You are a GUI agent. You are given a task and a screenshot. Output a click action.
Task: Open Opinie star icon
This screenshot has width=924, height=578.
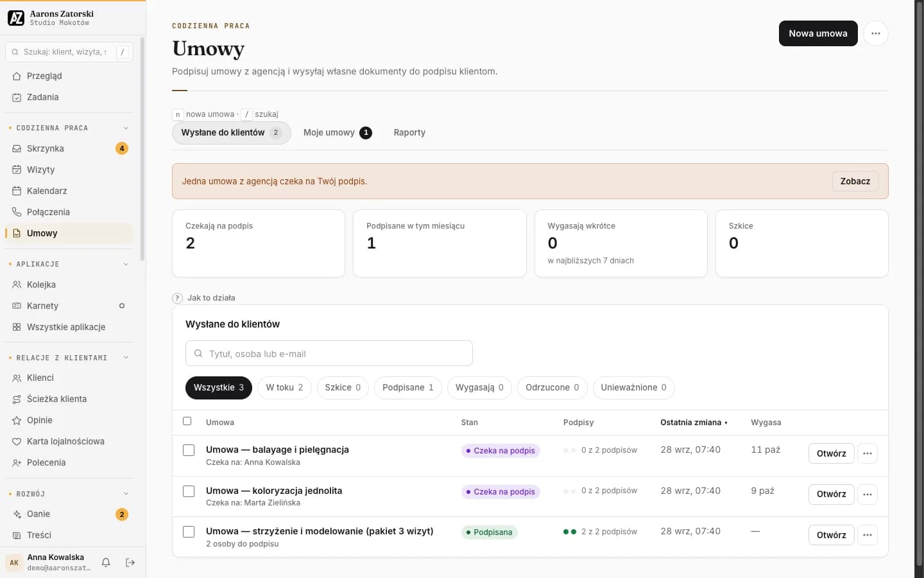pyautogui.click(x=17, y=420)
